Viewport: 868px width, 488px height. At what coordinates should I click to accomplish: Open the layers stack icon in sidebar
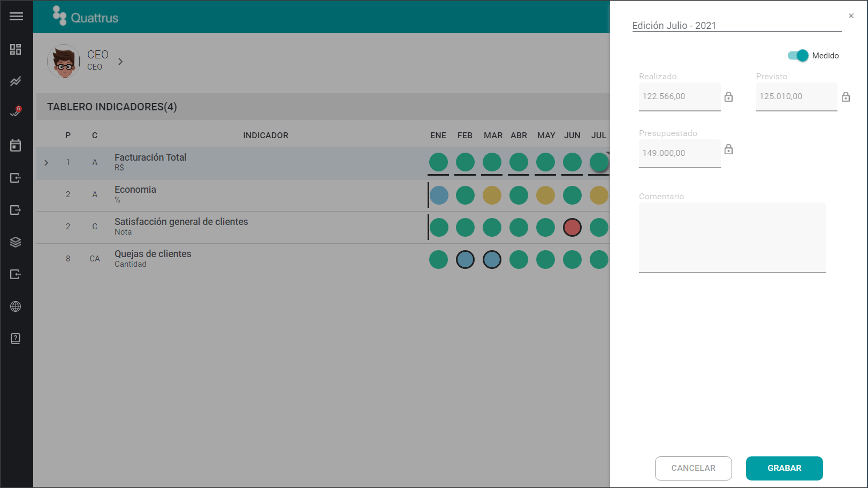coord(16,242)
